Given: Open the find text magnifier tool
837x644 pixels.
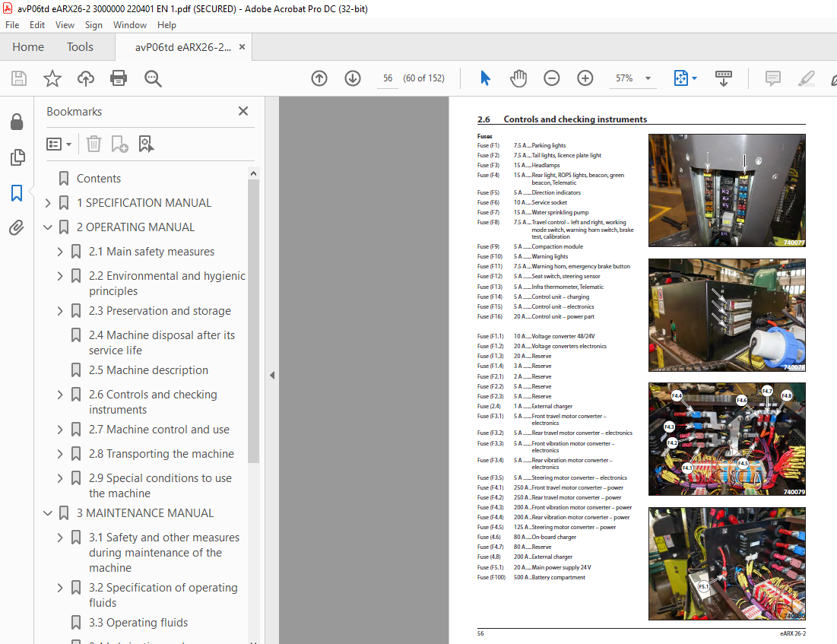Looking at the screenshot, I should click(x=153, y=78).
